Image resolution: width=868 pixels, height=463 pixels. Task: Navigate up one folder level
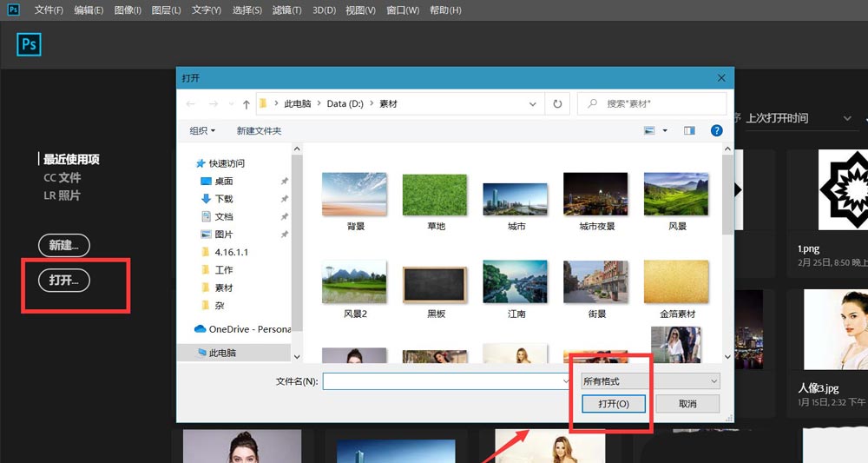click(x=247, y=104)
